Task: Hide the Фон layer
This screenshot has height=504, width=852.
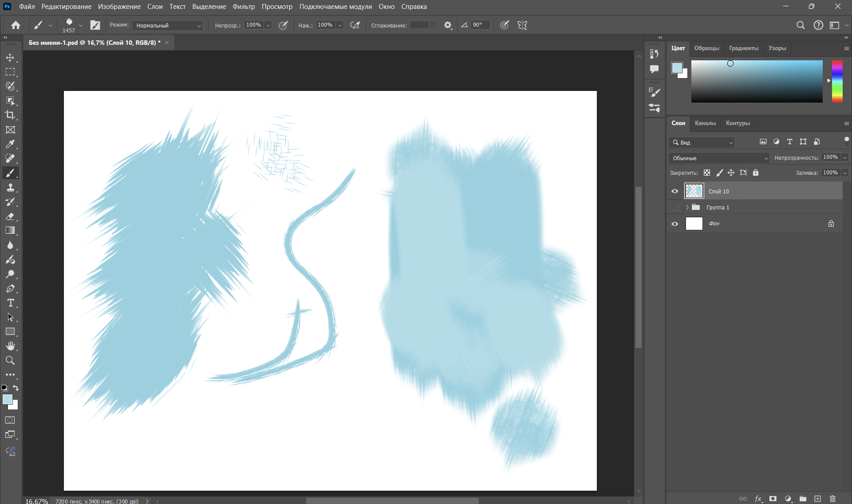Action: (675, 224)
